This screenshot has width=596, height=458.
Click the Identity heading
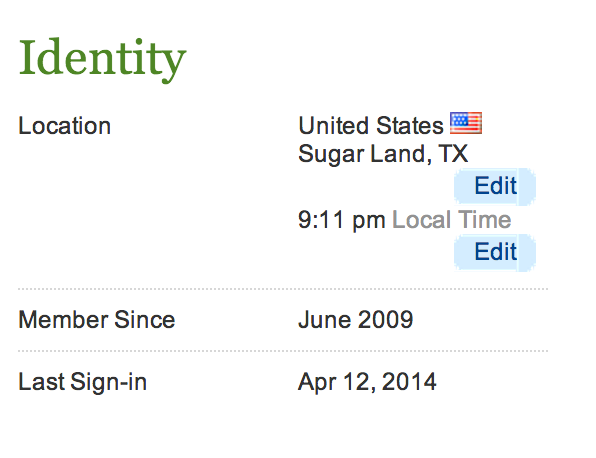tap(102, 59)
